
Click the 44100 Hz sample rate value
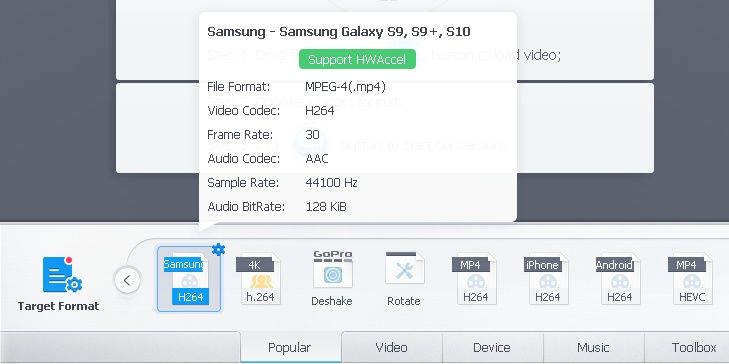tap(331, 183)
